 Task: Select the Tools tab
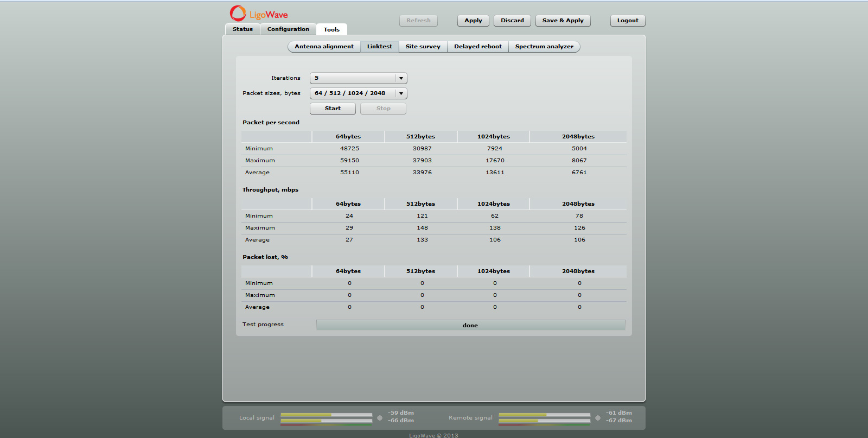tap(331, 30)
